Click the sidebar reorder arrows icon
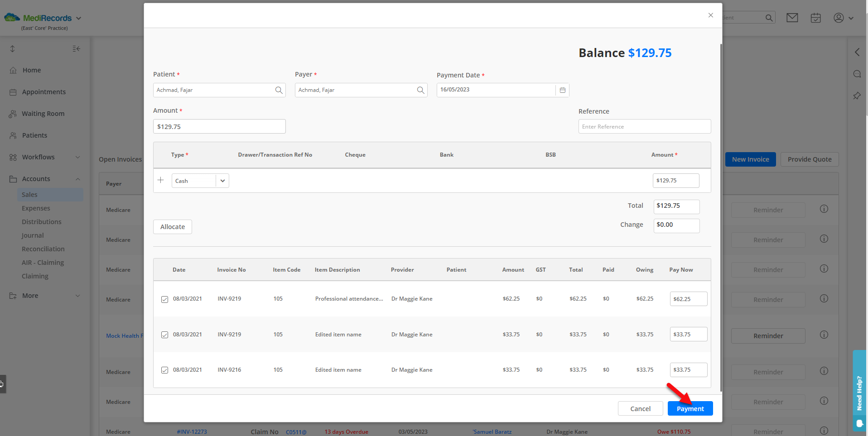This screenshot has width=868, height=436. click(x=13, y=48)
